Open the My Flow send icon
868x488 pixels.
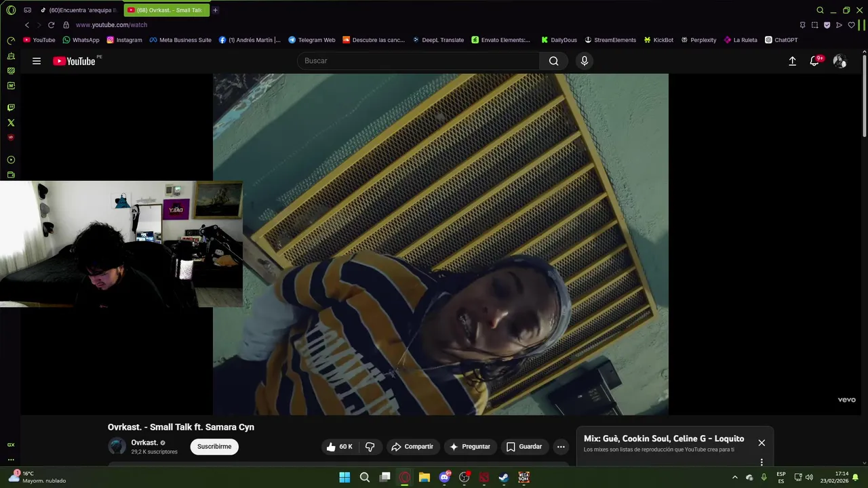click(839, 25)
